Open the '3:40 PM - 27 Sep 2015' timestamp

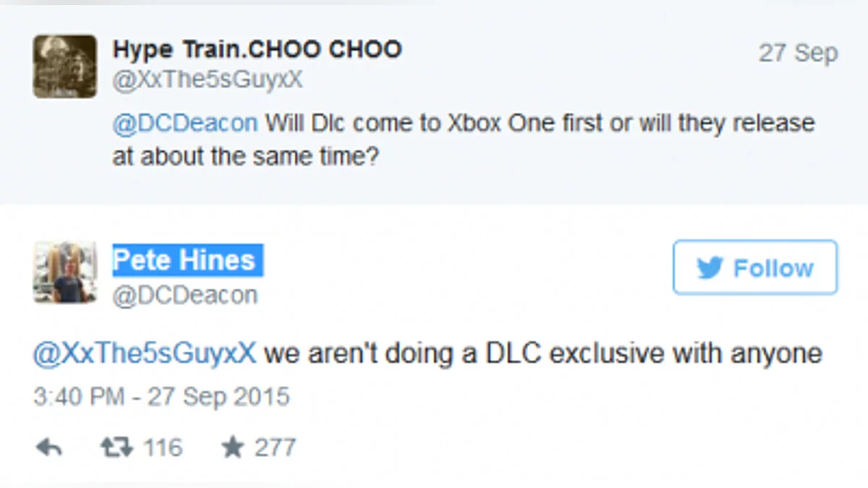[161, 397]
